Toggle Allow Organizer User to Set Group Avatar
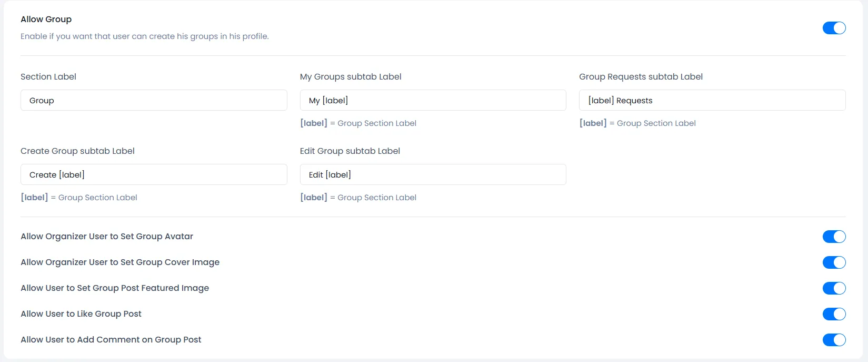Image resolution: width=868 pixels, height=362 pixels. coord(834,237)
